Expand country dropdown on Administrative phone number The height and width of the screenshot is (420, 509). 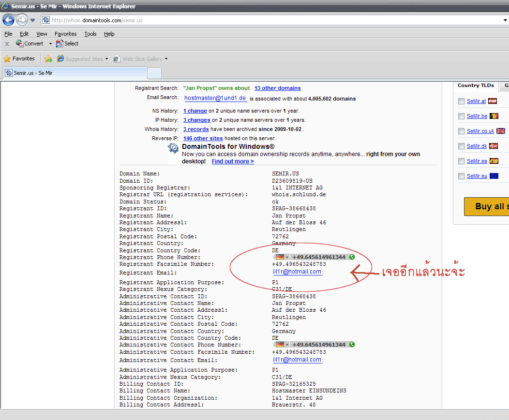287,345
